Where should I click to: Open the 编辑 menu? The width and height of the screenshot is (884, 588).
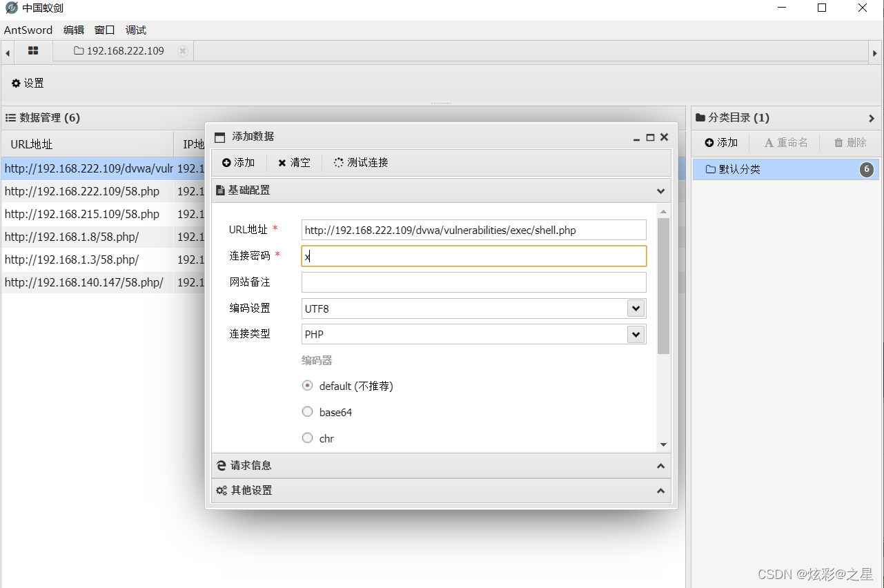pos(74,30)
